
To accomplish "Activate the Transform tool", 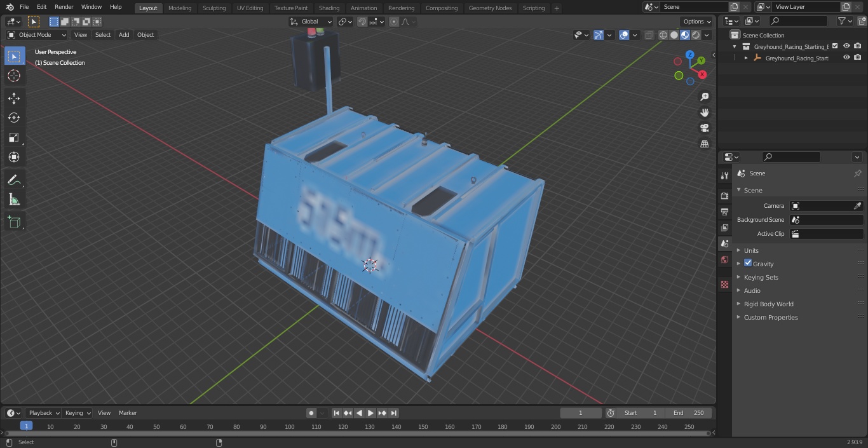I will click(x=14, y=157).
